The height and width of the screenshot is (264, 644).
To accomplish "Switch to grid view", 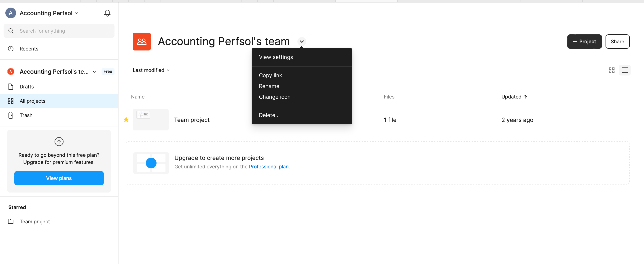I will [x=612, y=70].
